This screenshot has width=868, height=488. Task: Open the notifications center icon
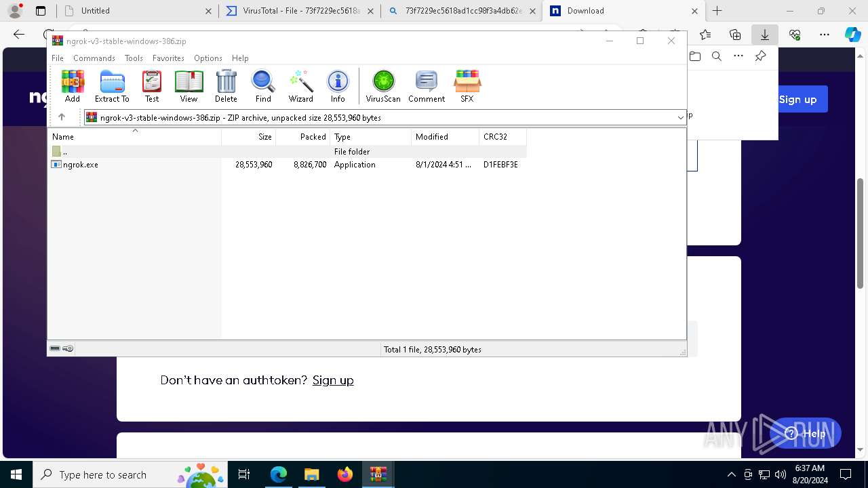coord(846,474)
